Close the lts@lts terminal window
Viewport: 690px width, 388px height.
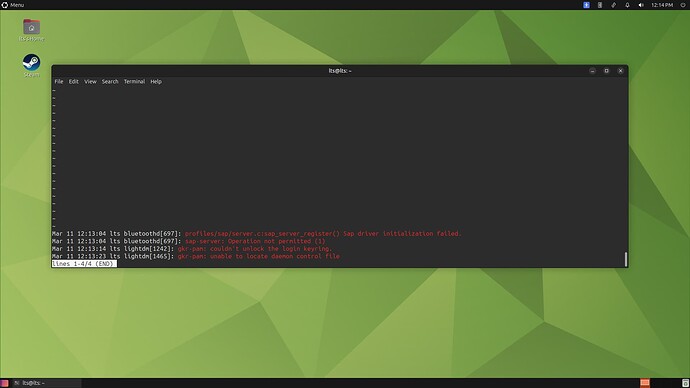tap(620, 71)
